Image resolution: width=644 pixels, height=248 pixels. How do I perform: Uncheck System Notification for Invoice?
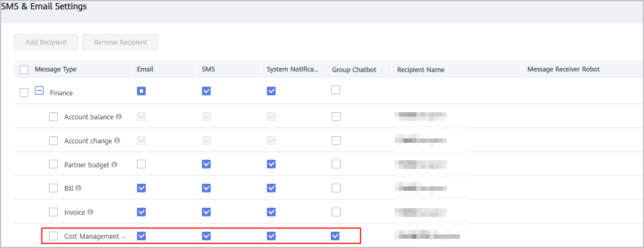pyautogui.click(x=271, y=212)
